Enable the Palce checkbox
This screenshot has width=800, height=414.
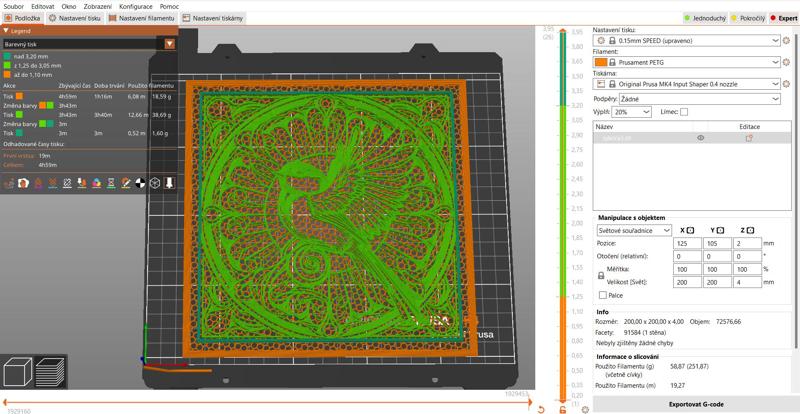coord(603,295)
